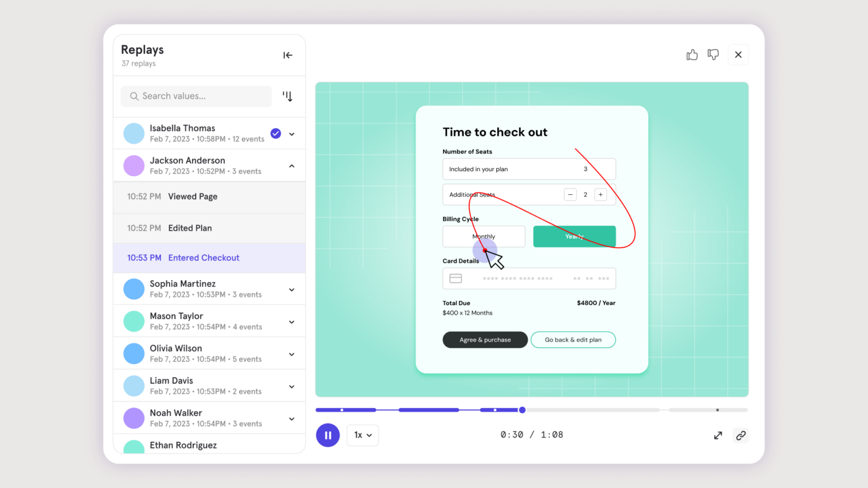Pause the replay playback
Viewport: 868px width, 488px height.
tap(328, 435)
